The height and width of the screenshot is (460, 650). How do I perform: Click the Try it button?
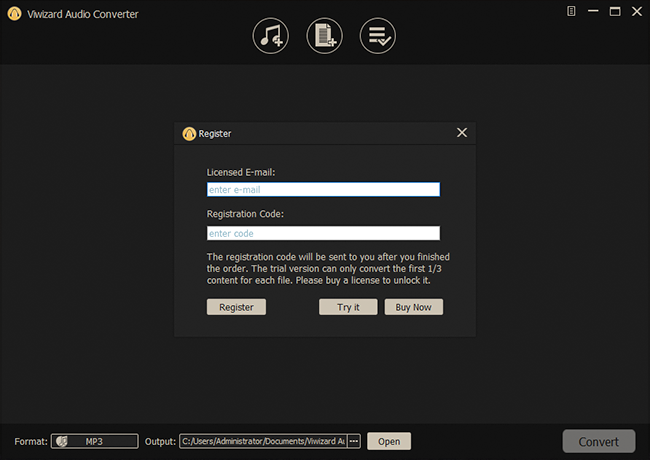point(348,307)
